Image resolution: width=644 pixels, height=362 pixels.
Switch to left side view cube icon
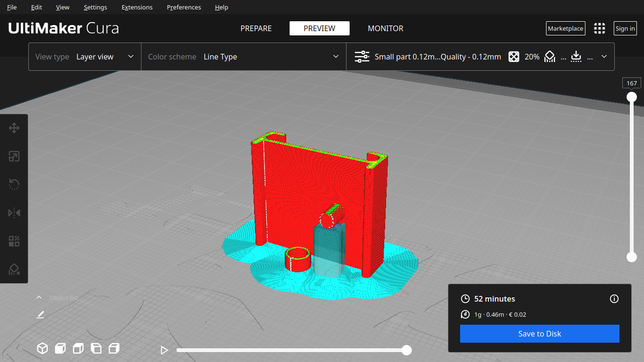[x=96, y=349]
